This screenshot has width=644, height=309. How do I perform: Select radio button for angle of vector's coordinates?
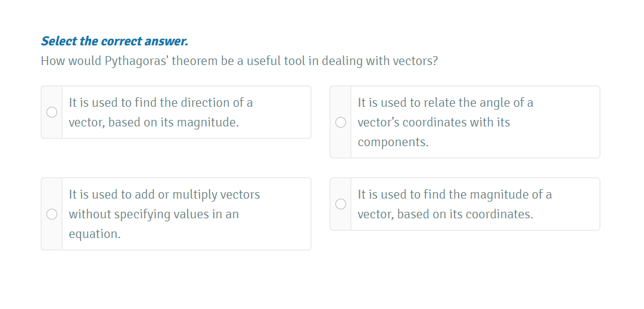pyautogui.click(x=341, y=122)
